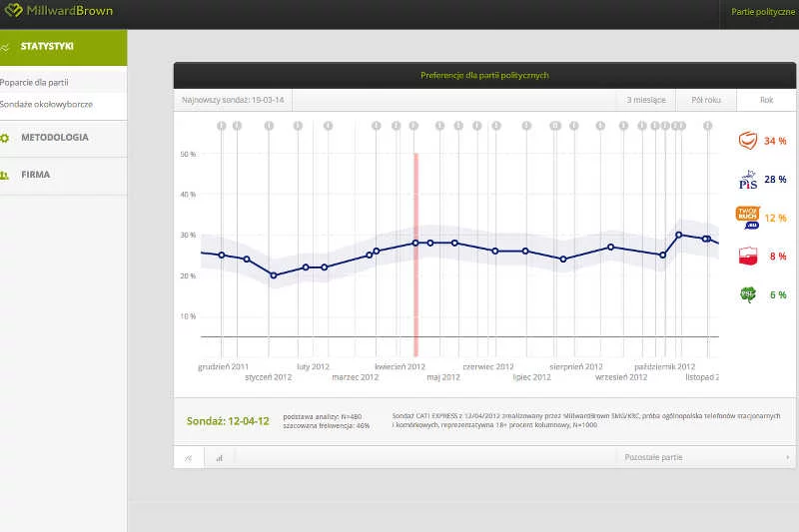Open the Pozostałe partie dropdown

pyautogui.click(x=706, y=458)
